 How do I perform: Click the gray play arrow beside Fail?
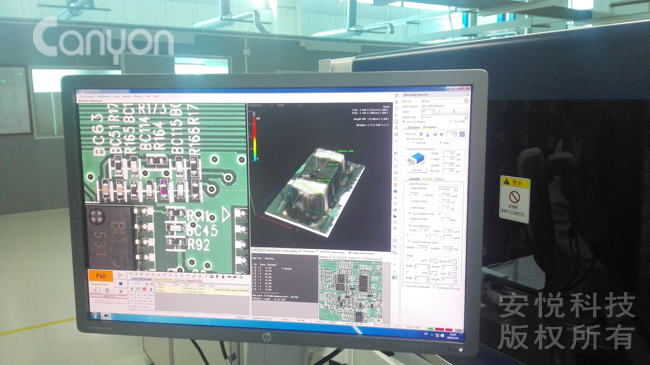(120, 275)
